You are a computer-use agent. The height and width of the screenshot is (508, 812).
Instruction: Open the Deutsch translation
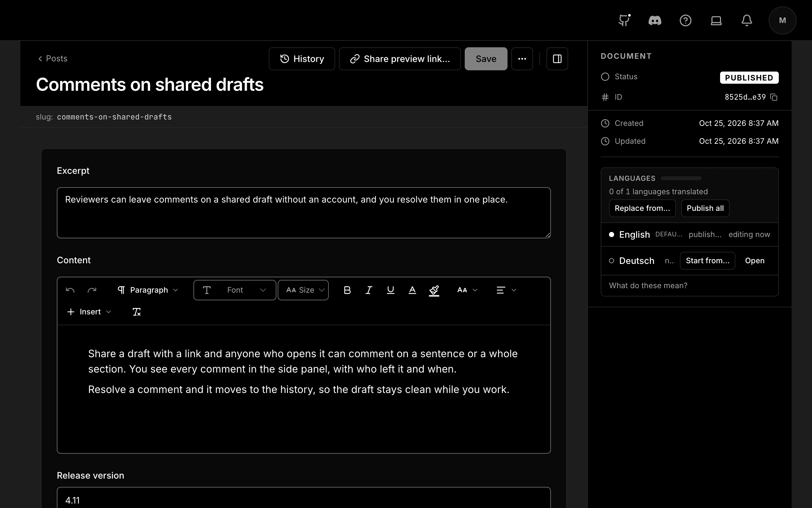[x=755, y=261]
